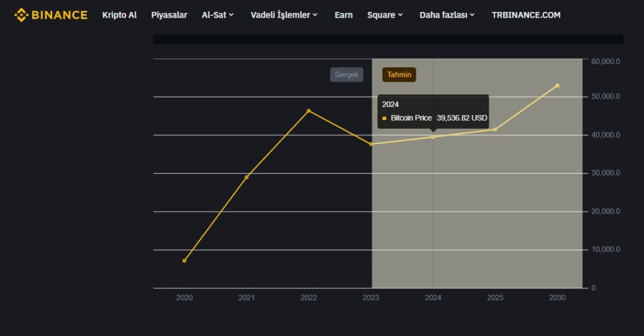Expand the Vadeli İşlemler dropdown
644x336 pixels.
(x=284, y=15)
